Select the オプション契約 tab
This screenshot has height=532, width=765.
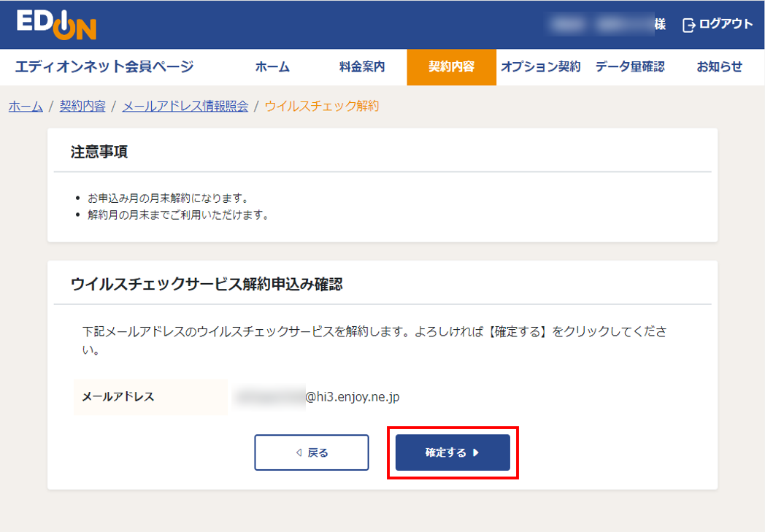tap(541, 66)
